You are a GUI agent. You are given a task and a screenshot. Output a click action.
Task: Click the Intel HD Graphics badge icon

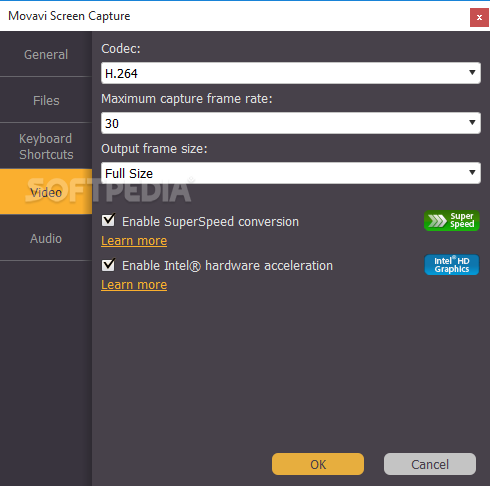(452, 265)
